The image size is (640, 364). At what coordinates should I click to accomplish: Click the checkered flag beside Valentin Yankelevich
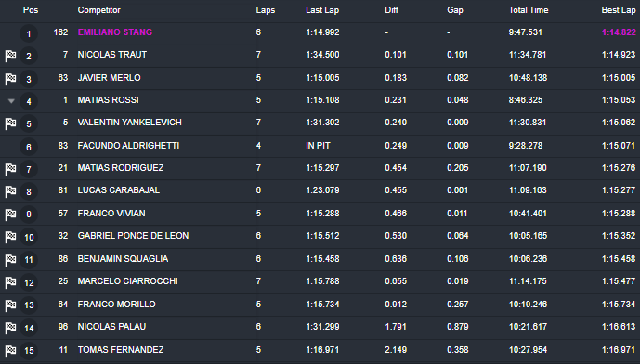click(x=10, y=123)
